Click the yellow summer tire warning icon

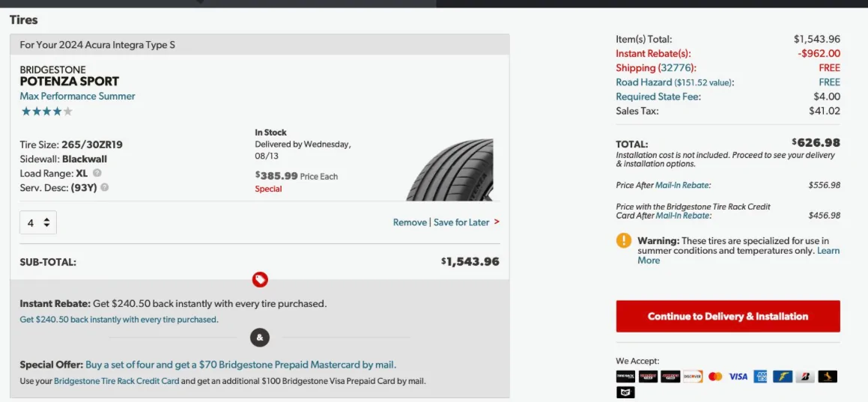click(x=624, y=241)
